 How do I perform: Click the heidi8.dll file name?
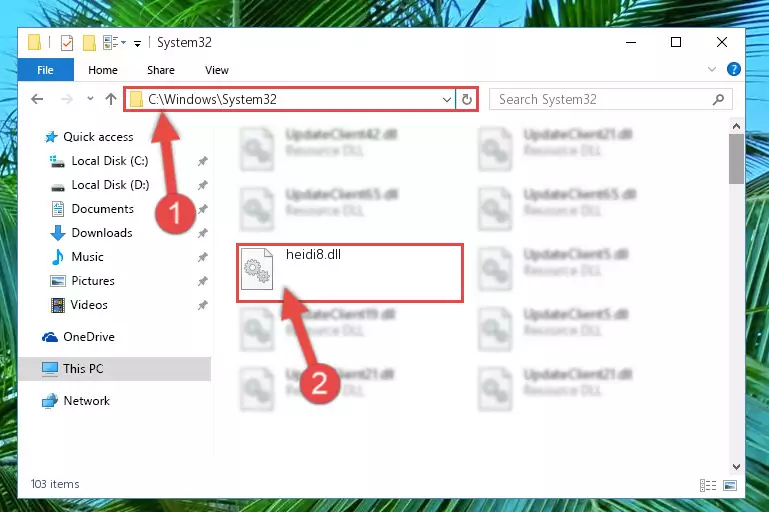point(313,255)
